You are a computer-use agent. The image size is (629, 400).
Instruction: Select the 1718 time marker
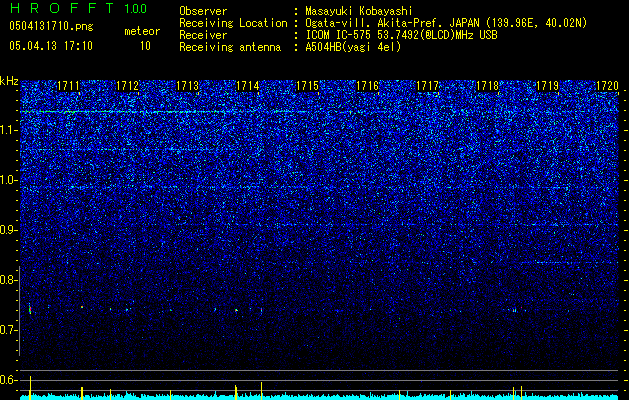(x=487, y=86)
